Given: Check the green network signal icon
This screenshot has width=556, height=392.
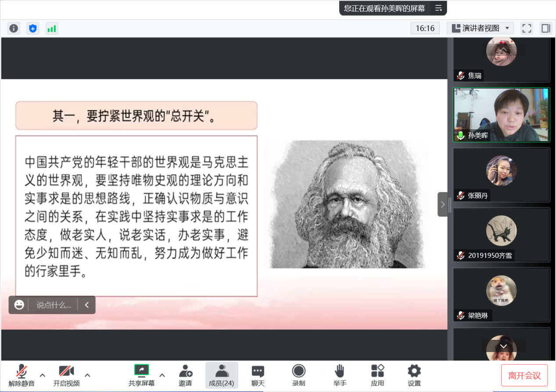Looking at the screenshot, I should (52, 29).
